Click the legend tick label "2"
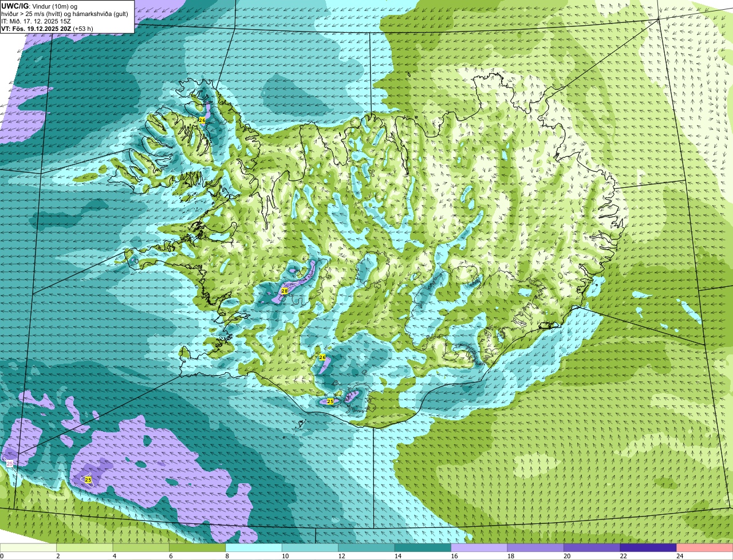Viewport: 733px width, 560px height. click(x=58, y=556)
